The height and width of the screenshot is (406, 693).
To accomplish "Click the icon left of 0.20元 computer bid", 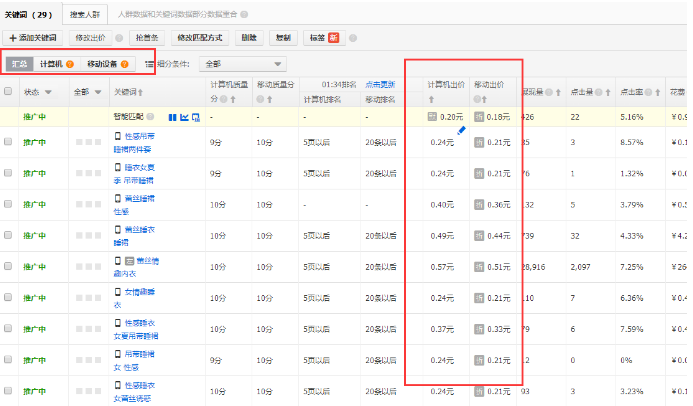I will 432,117.
